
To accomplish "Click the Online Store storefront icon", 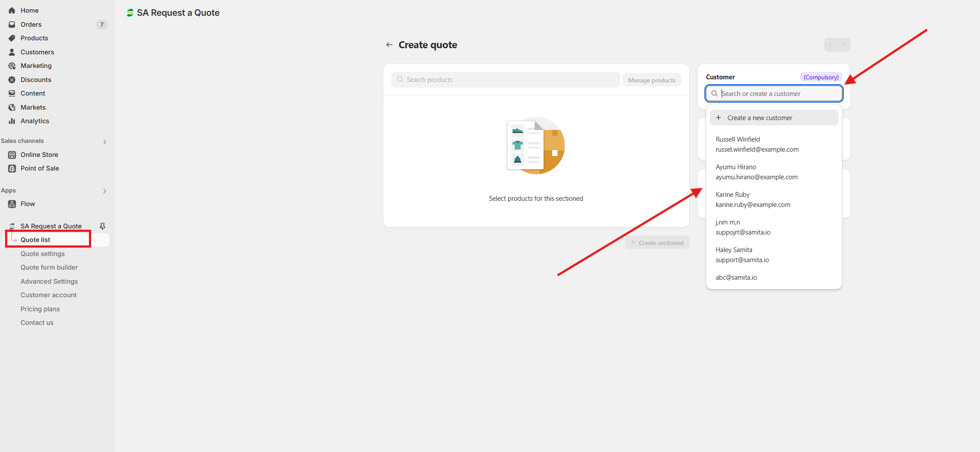I will [12, 155].
